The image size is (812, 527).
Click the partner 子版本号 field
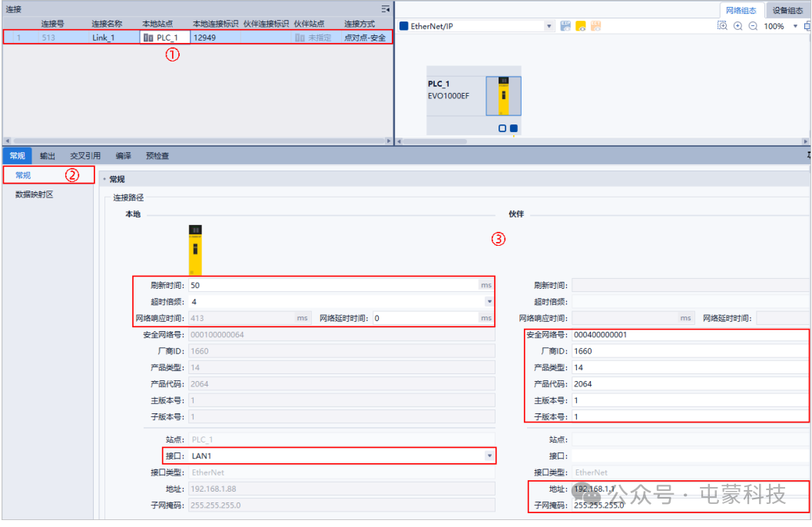691,416
